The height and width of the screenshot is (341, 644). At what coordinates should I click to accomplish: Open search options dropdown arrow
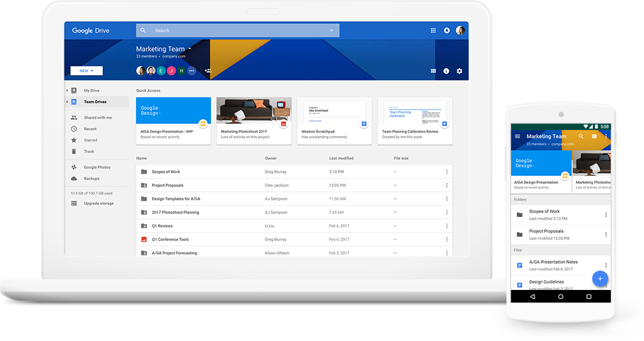pos(331,31)
